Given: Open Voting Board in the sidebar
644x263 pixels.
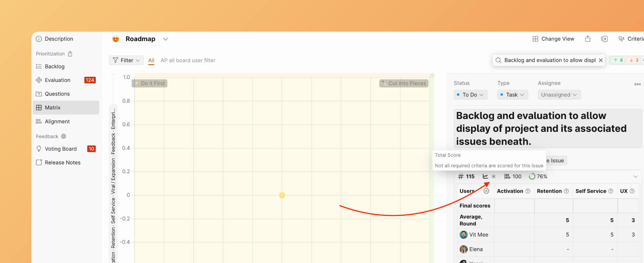Looking at the screenshot, I should click(x=61, y=149).
